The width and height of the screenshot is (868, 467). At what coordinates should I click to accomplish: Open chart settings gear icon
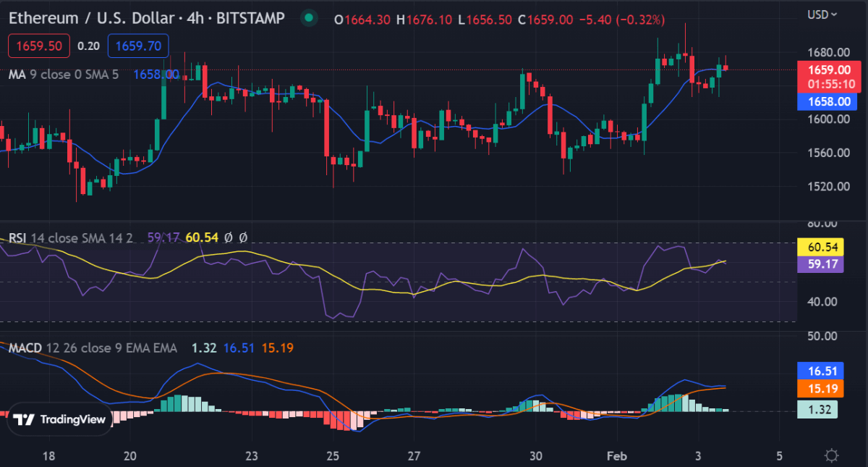pos(832,455)
